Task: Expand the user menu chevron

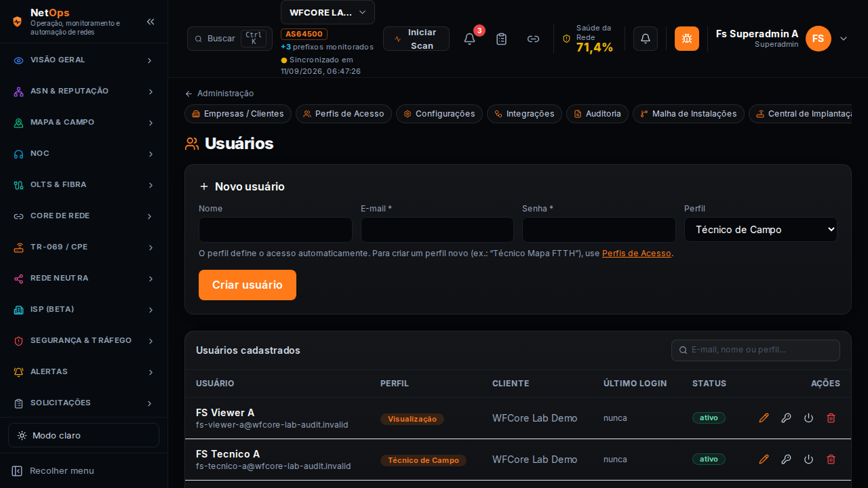Action: (x=844, y=39)
